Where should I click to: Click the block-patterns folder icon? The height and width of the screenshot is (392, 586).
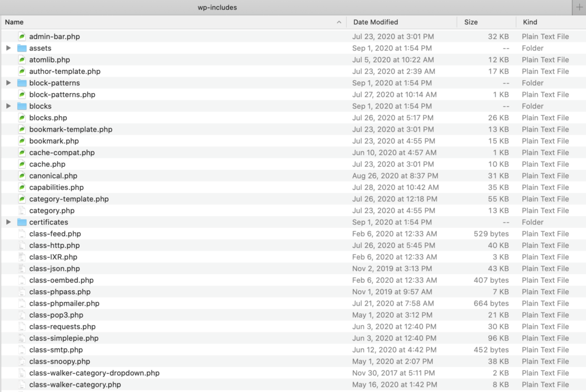click(x=22, y=83)
